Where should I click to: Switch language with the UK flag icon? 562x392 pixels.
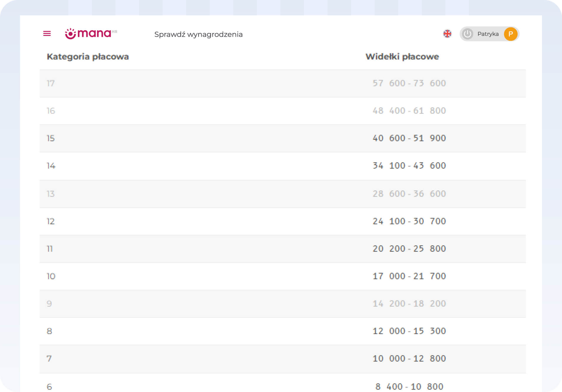point(447,34)
